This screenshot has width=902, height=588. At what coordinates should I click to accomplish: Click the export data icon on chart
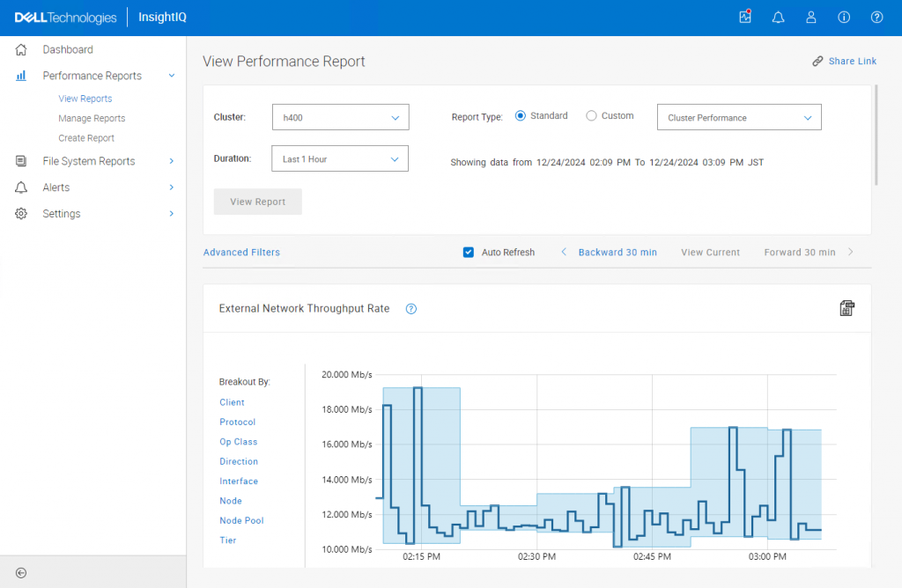847,308
